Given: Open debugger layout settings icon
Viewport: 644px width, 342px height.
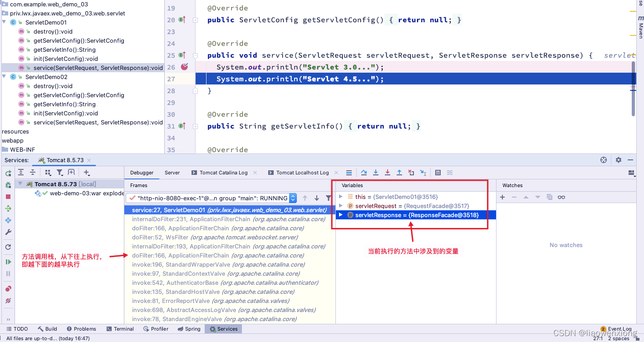Looking at the screenshot, I should pos(631,173).
